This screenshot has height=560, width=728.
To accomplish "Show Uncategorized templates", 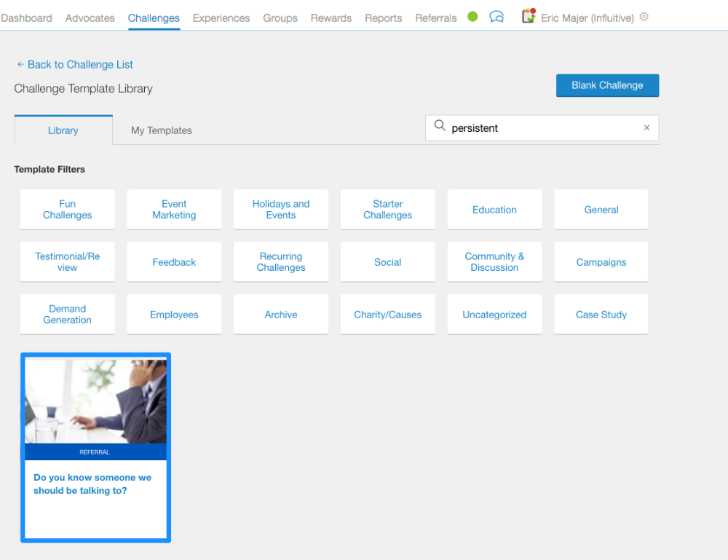I will 494,315.
